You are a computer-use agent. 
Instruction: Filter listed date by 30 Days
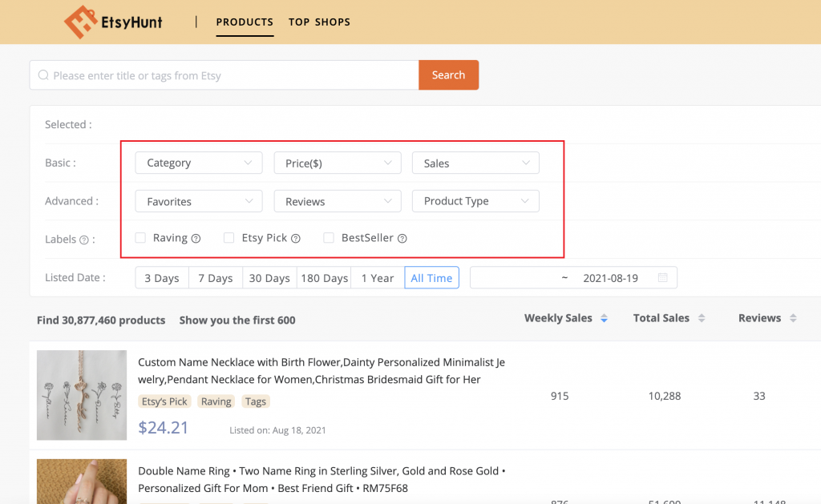point(269,278)
